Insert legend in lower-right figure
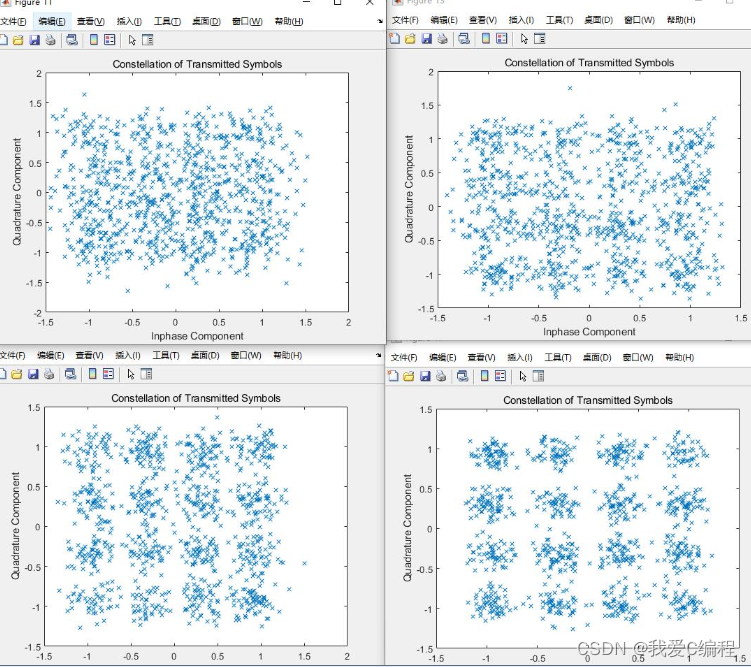This screenshot has height=667, width=751. 501,376
